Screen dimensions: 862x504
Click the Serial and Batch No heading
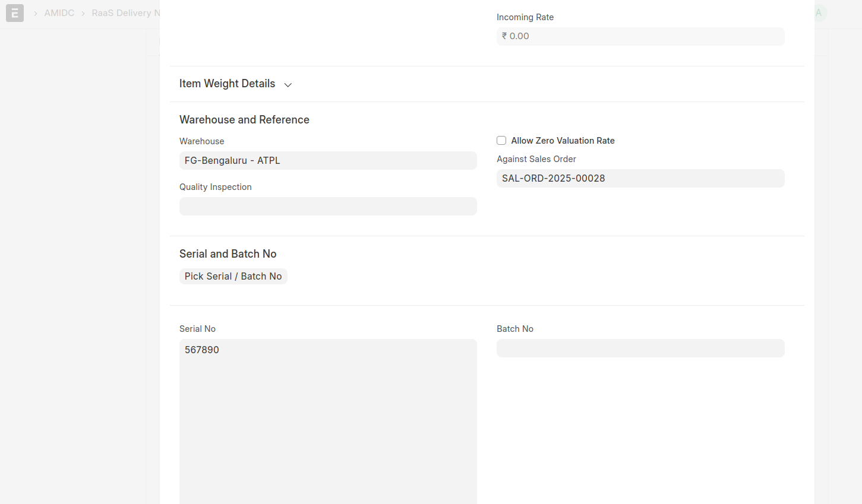(228, 254)
